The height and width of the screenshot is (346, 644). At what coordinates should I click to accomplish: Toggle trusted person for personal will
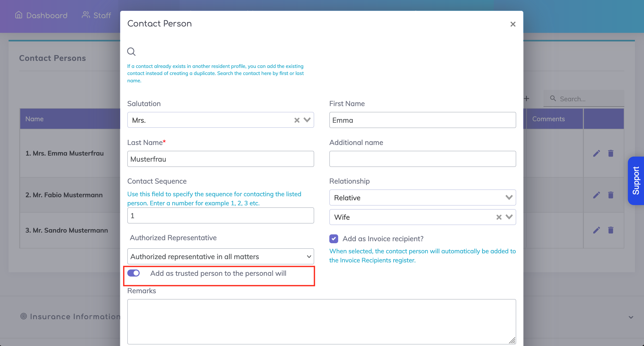coord(134,273)
